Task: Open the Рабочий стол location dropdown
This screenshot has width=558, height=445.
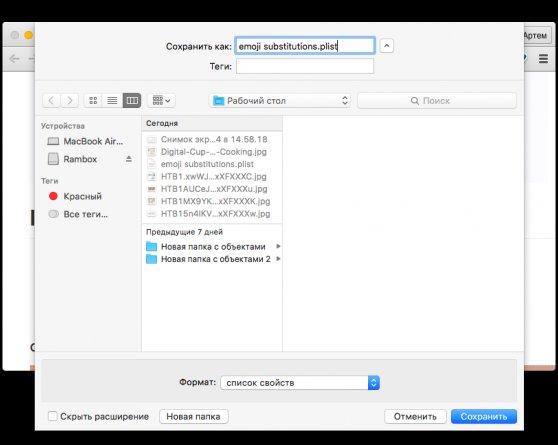Action: coord(280,101)
